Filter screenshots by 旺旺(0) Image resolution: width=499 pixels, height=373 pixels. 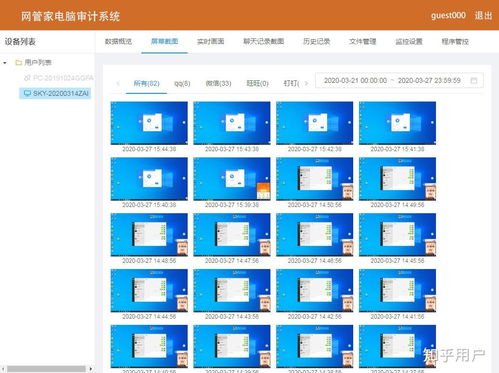tap(257, 83)
